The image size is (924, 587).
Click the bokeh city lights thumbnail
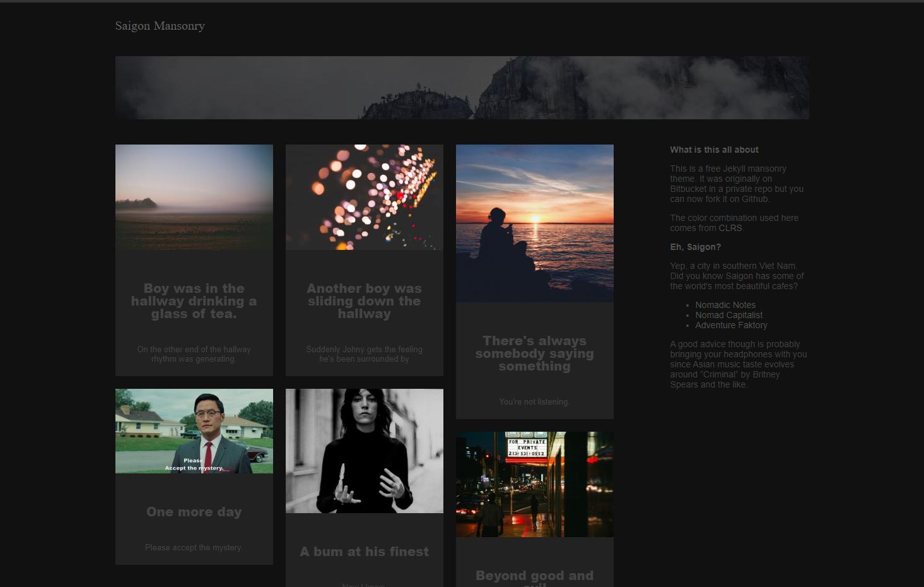(x=364, y=196)
